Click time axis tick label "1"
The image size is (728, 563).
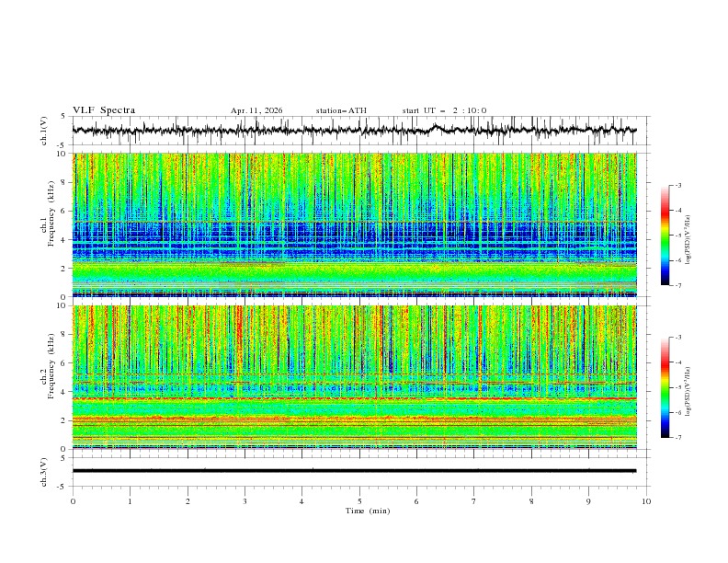pos(130,501)
